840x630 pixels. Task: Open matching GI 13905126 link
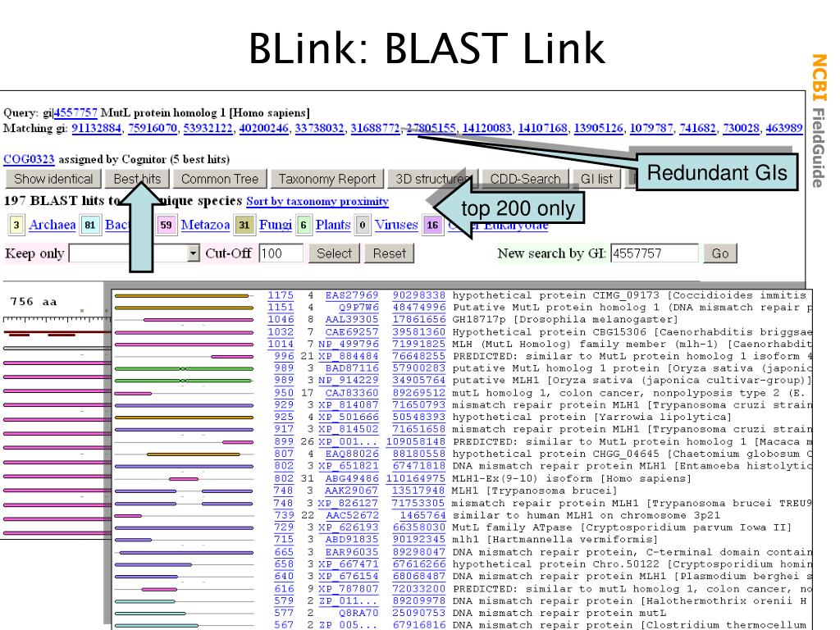coord(598,129)
